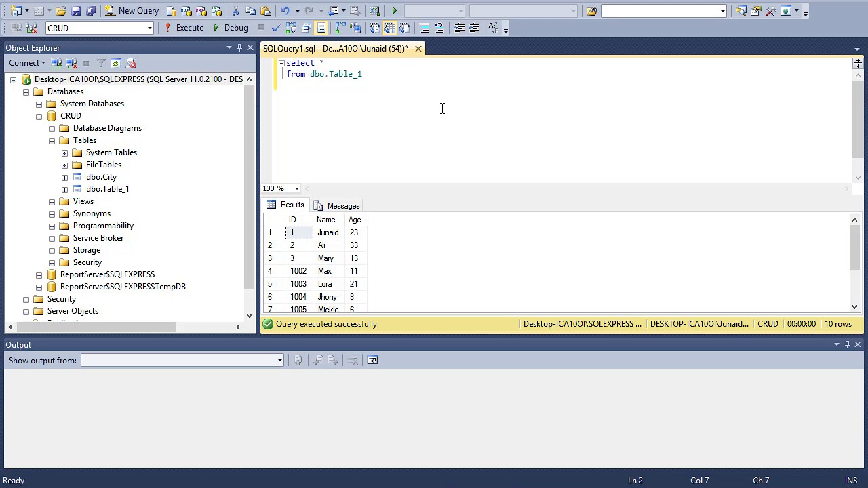Open the CRUD database selector dropdown
The width and height of the screenshot is (868, 488).
(x=149, y=28)
